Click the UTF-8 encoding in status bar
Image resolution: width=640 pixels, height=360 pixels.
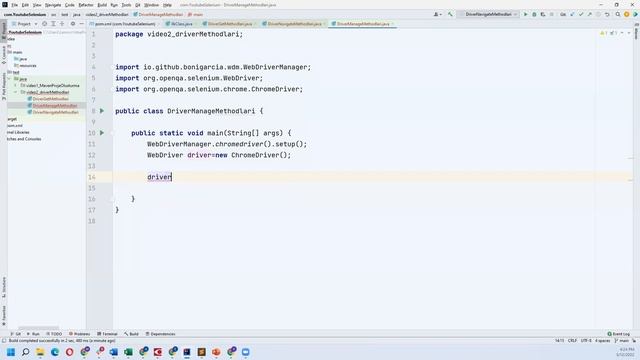coord(586,340)
